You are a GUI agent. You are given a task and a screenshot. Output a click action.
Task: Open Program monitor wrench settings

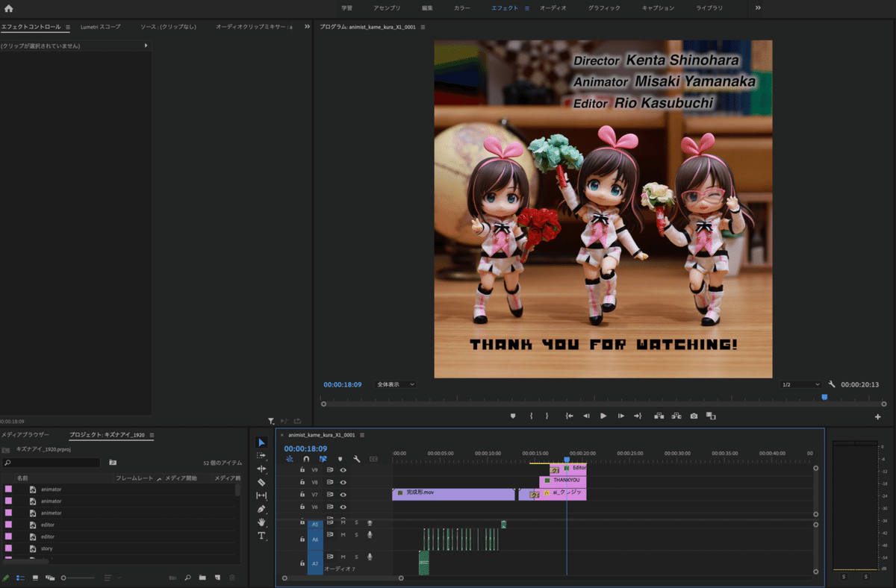coord(832,384)
